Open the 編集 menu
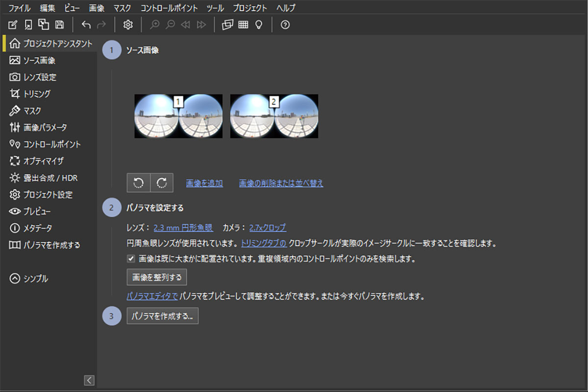Viewport: 588px width, 392px height. tap(48, 8)
